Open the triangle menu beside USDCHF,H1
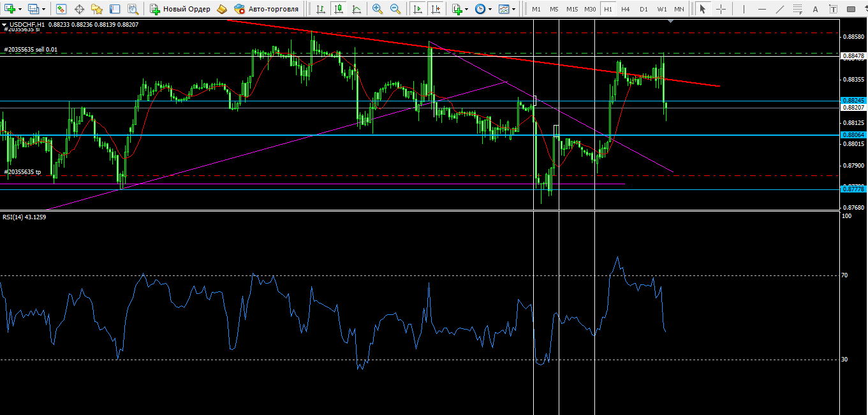 (5, 24)
